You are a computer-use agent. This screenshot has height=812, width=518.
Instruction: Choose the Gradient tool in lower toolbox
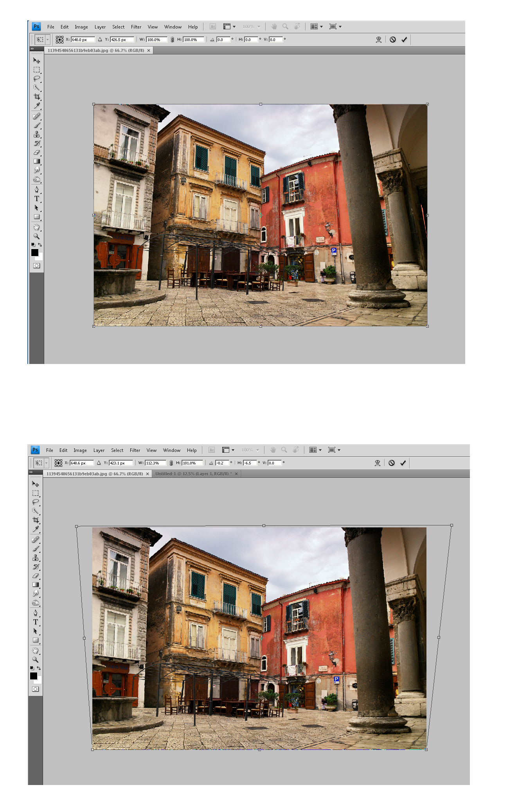pos(36,585)
